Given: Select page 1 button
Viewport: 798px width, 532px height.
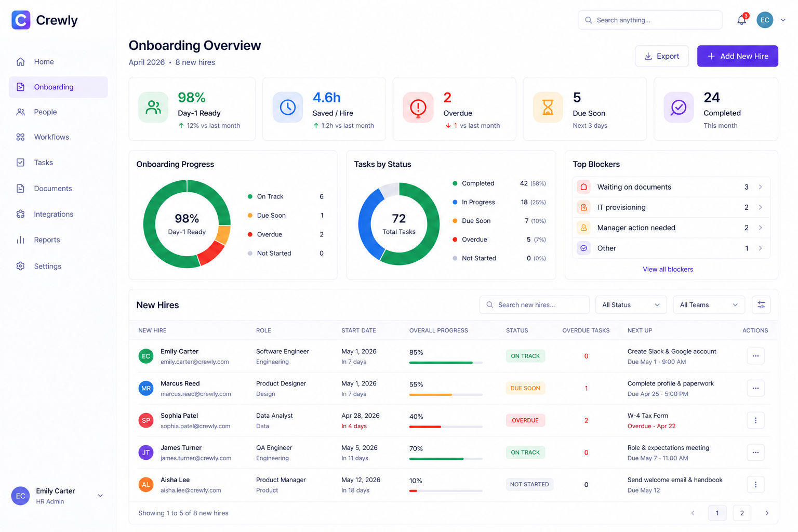Looking at the screenshot, I should 717,513.
